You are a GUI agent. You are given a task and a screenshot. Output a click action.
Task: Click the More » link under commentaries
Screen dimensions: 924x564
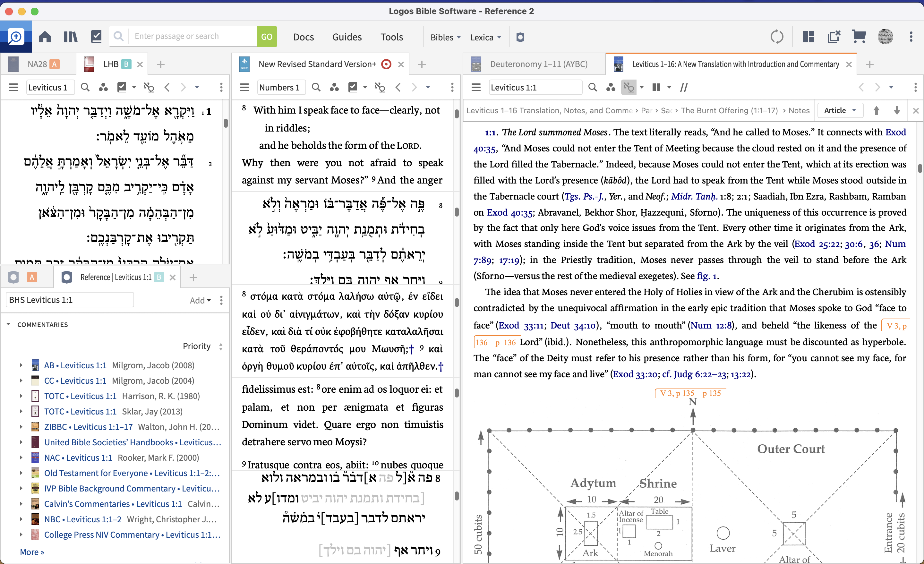point(32,552)
